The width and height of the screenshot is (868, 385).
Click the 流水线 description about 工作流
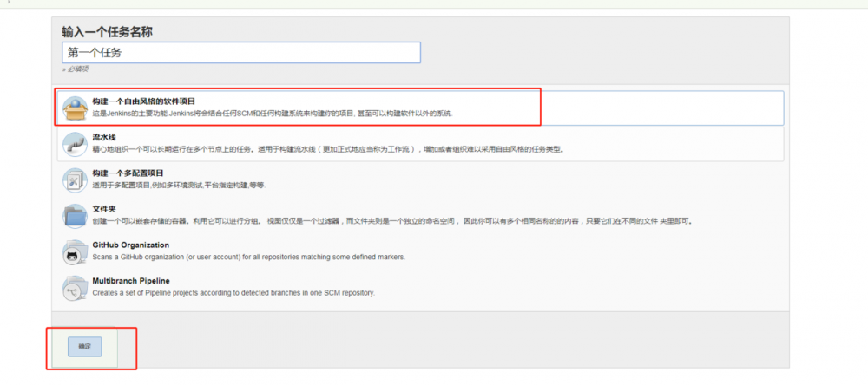328,149
